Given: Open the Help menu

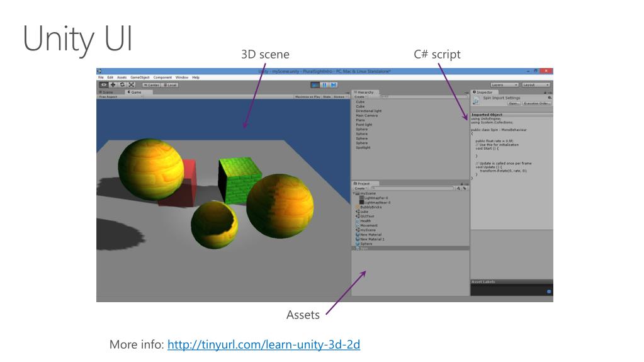Looking at the screenshot, I should tap(196, 77).
